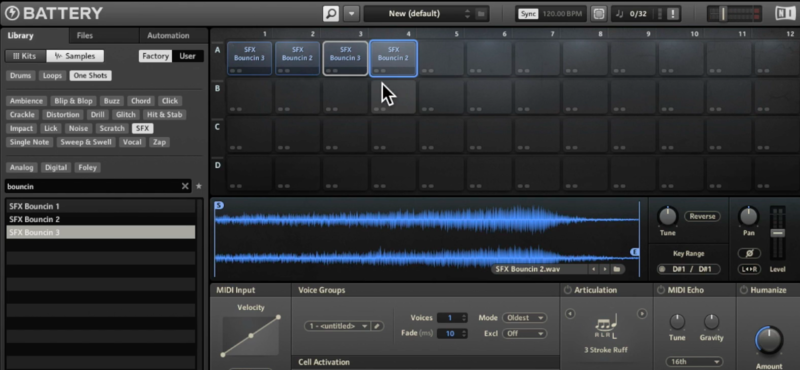Click the favorites star next to the search field
The image size is (800, 370).
pyautogui.click(x=199, y=186)
